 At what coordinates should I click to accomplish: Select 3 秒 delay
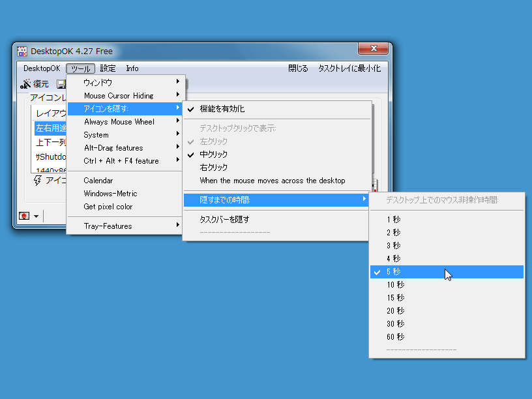[x=447, y=246]
